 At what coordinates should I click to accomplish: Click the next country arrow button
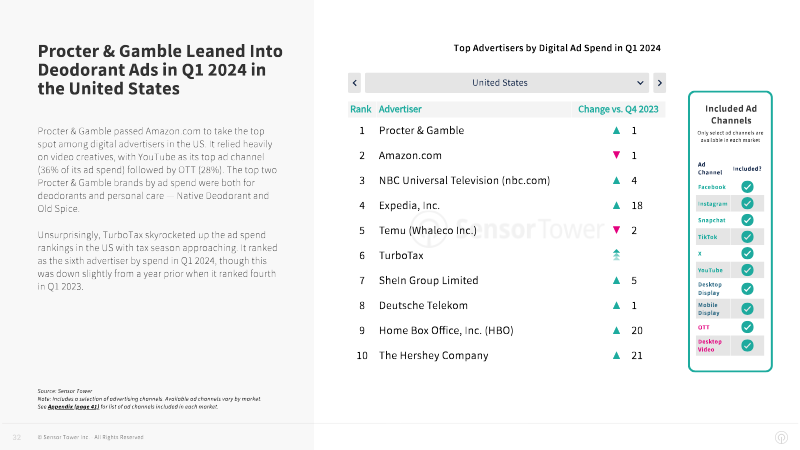[x=659, y=83]
